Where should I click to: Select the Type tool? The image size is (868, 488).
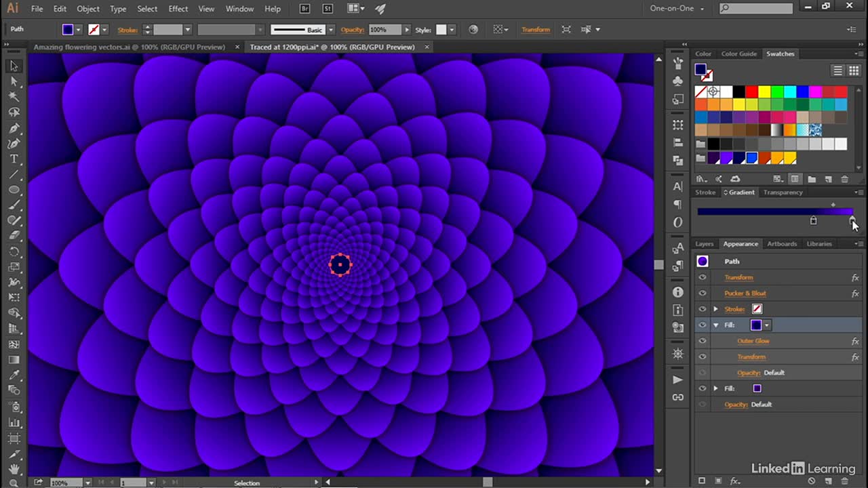(14, 159)
